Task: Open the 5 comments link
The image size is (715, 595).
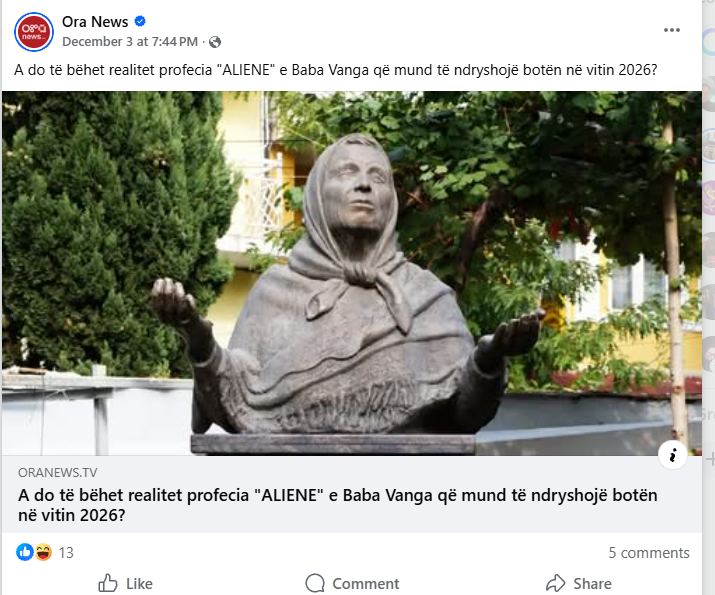Action: 649,553
